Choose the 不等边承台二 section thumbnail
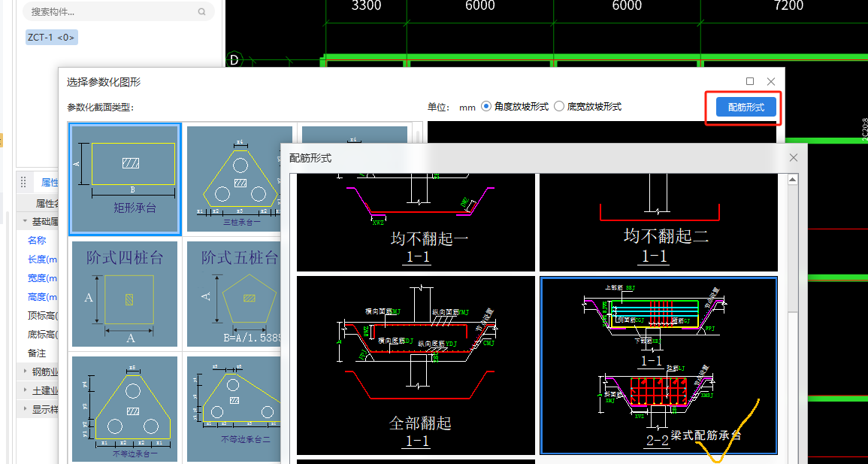Screen dimensions: 868x464 tap(234, 409)
